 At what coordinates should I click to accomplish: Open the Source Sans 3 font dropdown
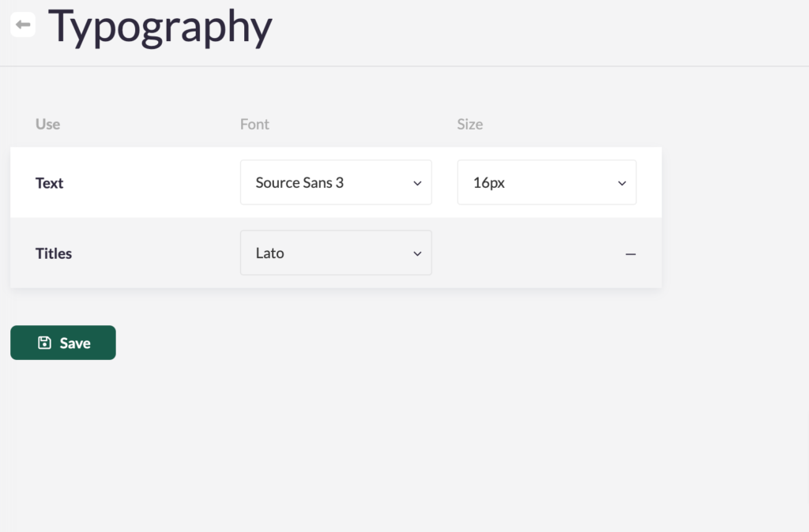336,182
